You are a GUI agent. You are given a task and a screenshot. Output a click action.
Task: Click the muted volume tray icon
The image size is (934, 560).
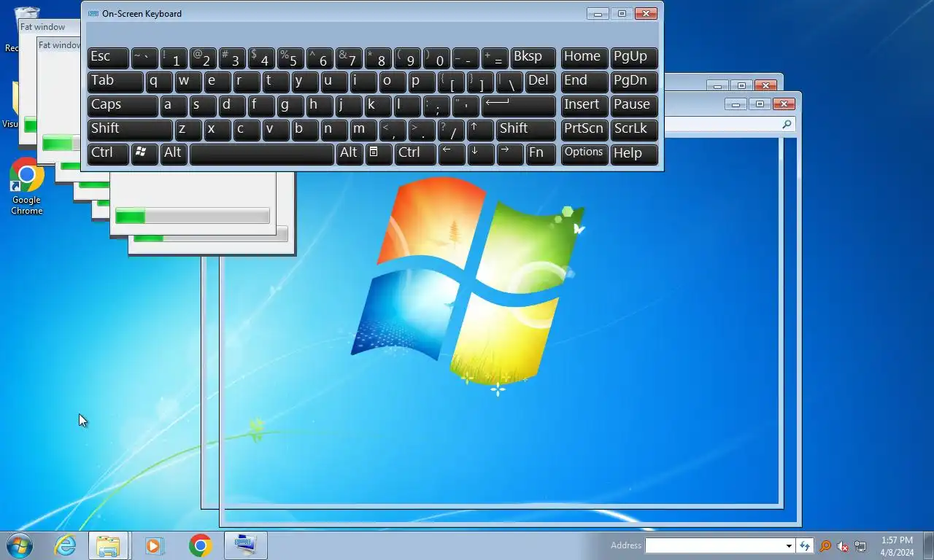point(843,546)
